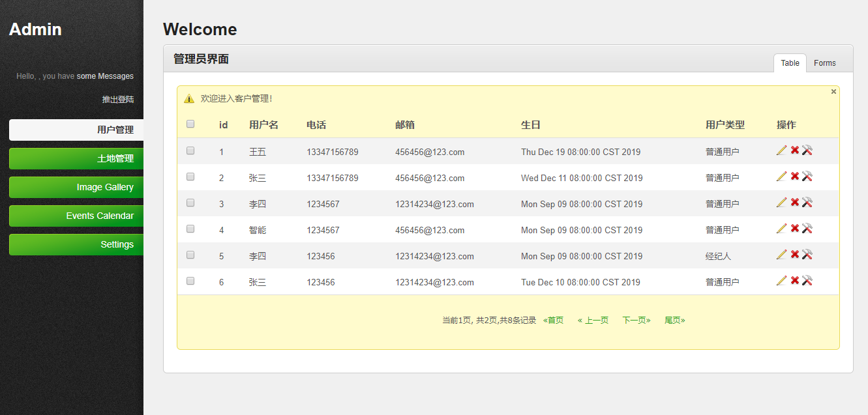Viewport: 868px width, 415px height.
Task: Click the red delete icon for user id 2
Action: (x=794, y=177)
